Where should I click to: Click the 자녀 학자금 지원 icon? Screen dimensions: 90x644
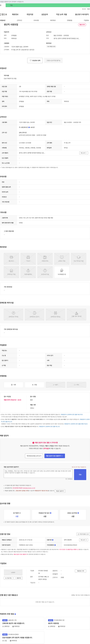pos(78,259)
